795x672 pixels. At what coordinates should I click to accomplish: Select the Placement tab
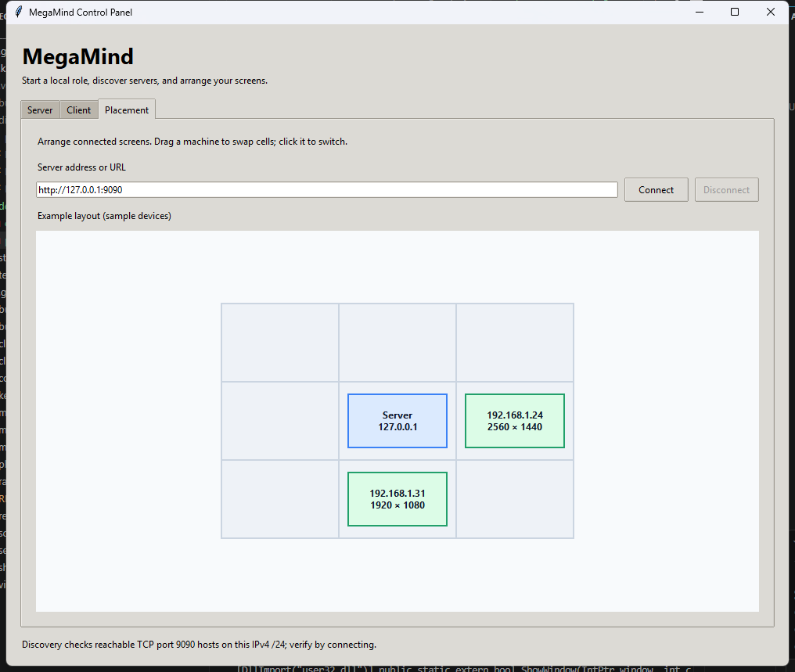coord(127,110)
